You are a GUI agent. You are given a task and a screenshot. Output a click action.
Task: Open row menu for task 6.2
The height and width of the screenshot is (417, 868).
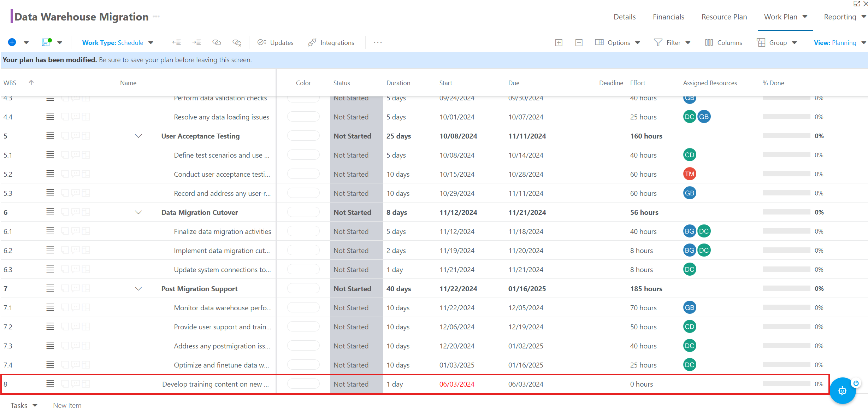pyautogui.click(x=50, y=250)
